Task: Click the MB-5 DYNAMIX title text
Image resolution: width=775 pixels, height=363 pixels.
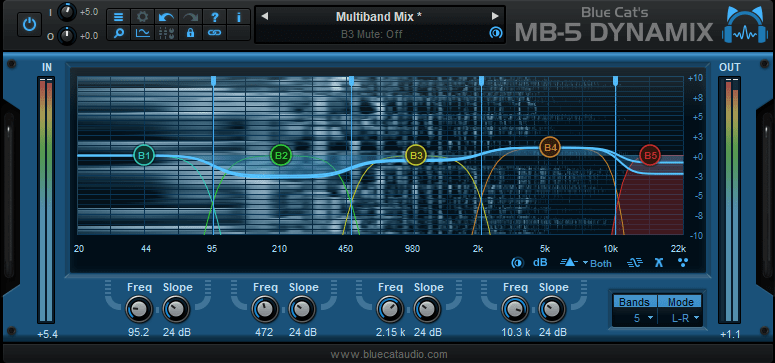Action: [x=614, y=33]
